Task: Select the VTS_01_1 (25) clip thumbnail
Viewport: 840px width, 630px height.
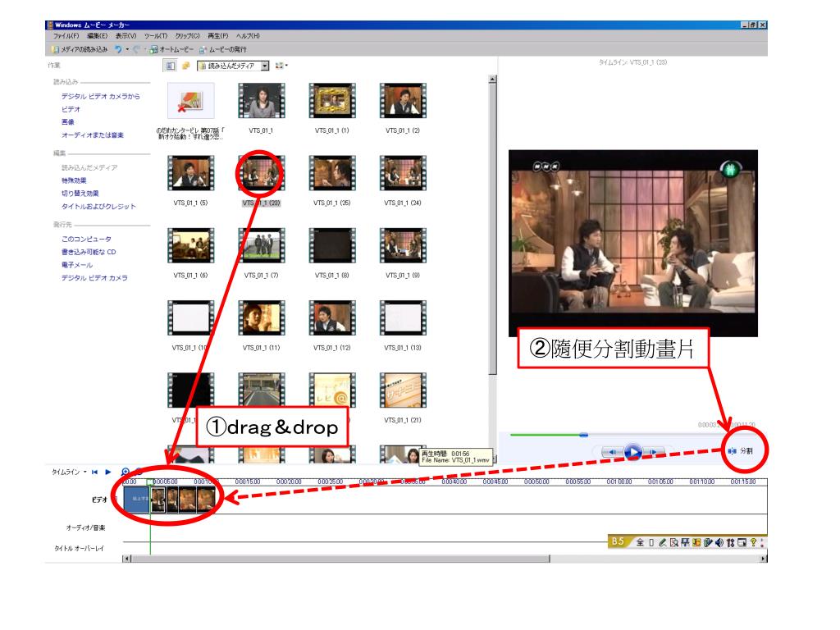Action: (x=332, y=173)
